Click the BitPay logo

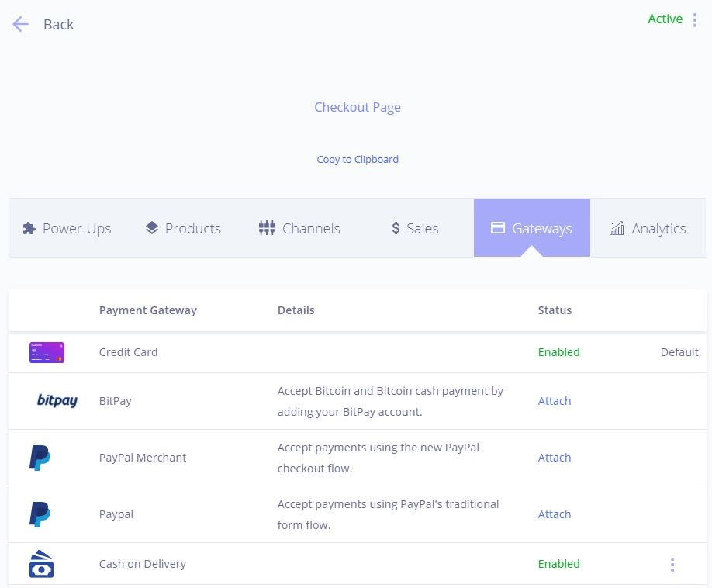tap(56, 401)
